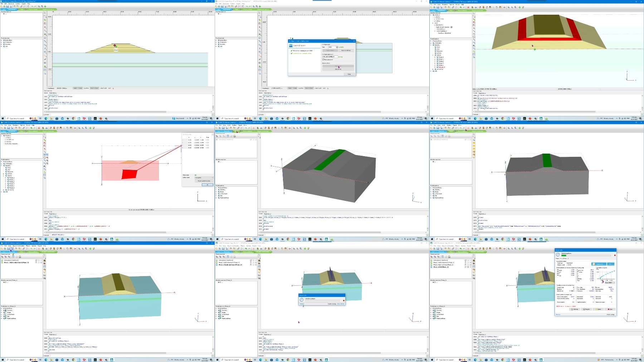The width and height of the screenshot is (644, 362).
Task: Click the Port number stepper arrows
Action: point(337,47)
